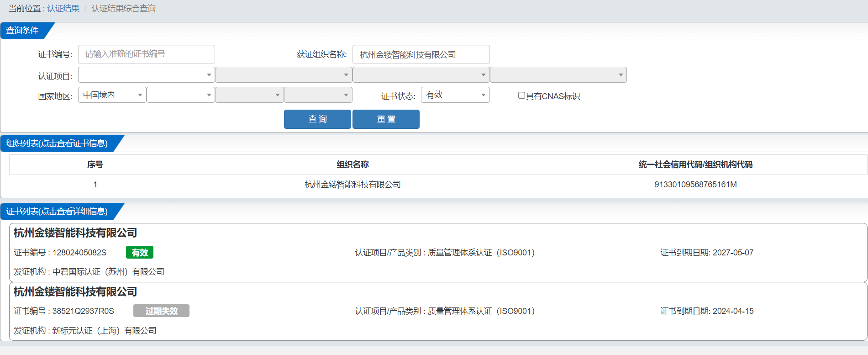Click the 证书列表 section header

[57, 212]
